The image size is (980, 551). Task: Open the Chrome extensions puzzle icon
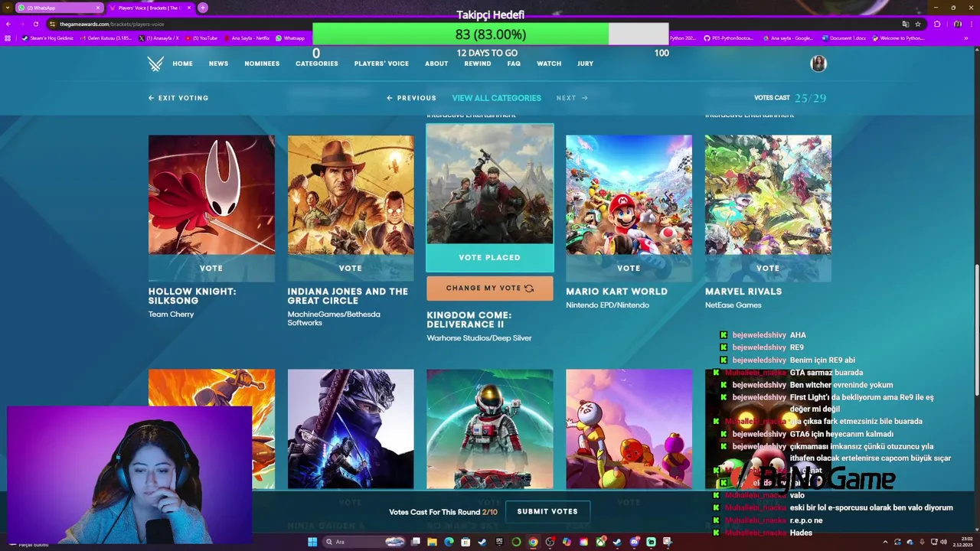(937, 24)
